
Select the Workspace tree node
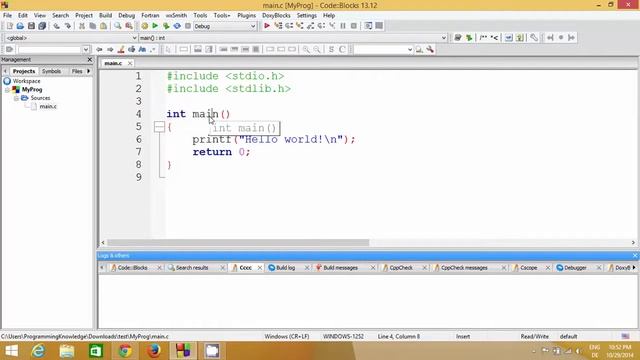point(26,81)
